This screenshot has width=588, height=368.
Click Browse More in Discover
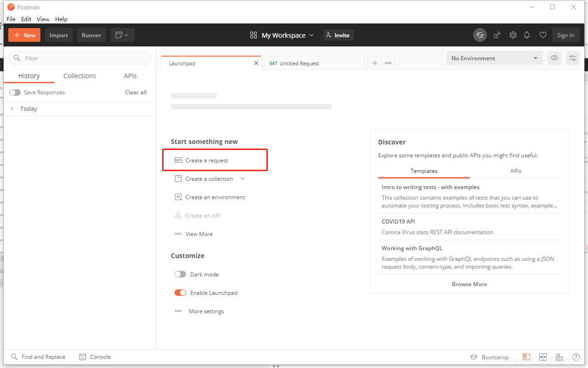469,284
